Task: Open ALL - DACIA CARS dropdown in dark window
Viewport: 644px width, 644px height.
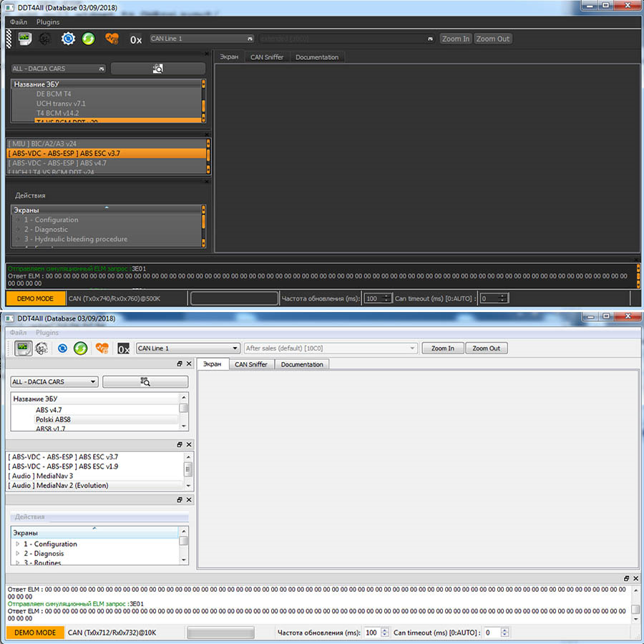Action: click(x=59, y=69)
